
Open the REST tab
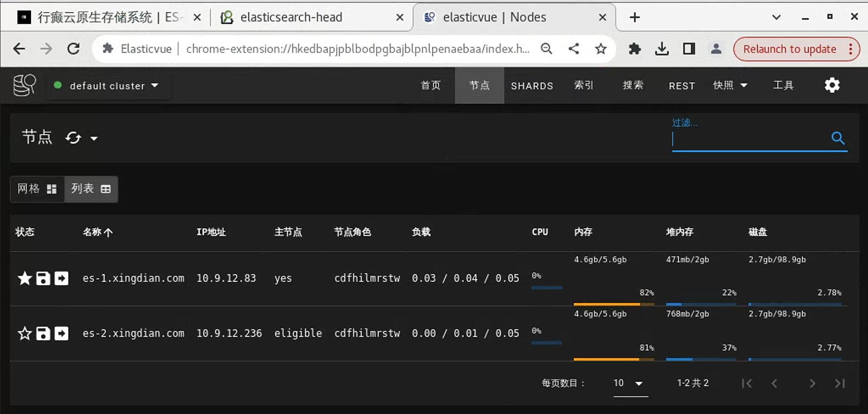(682, 86)
